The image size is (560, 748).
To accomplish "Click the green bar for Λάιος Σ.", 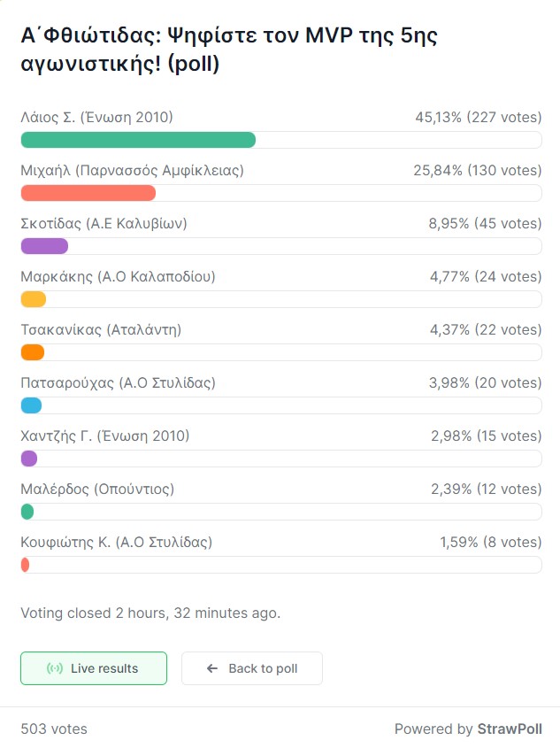I will coord(138,140).
